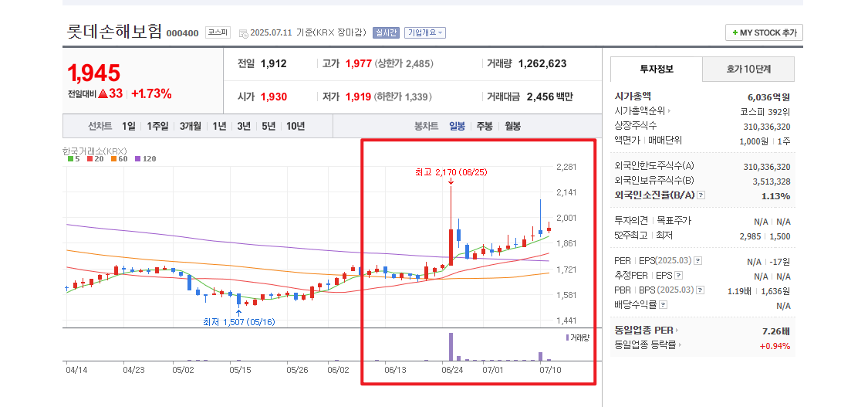
Task: Click the 상한가 2,485 text
Action: pos(404,63)
